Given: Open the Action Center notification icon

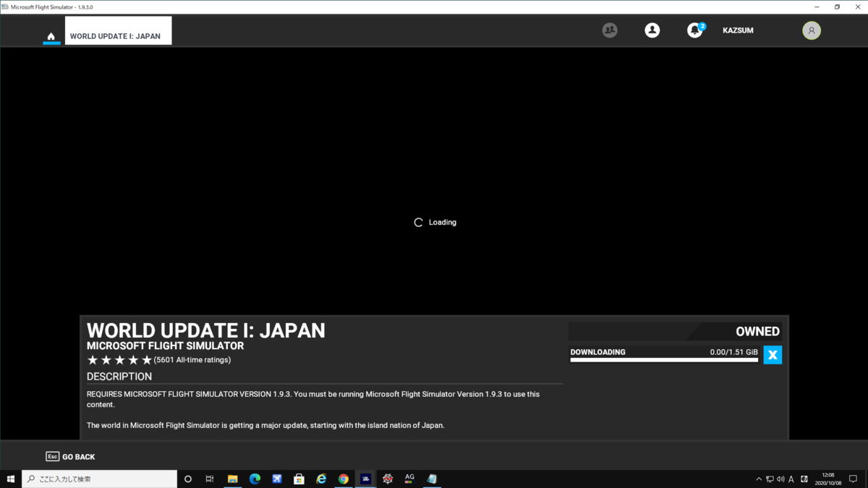Looking at the screenshot, I should 854,479.
